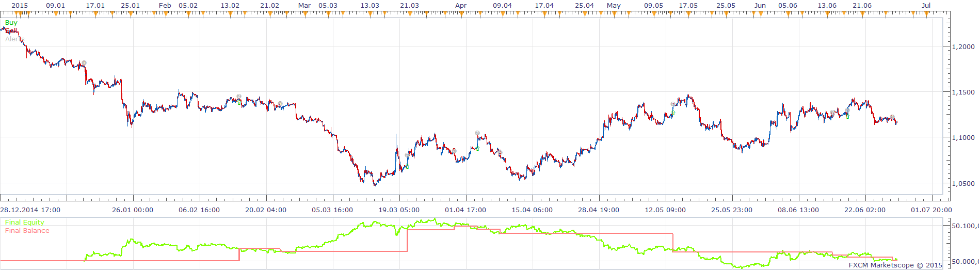Image resolution: width=980 pixels, height=270 pixels.
Task: Click the 13.02 date on top ruler
Action: [x=230, y=5]
